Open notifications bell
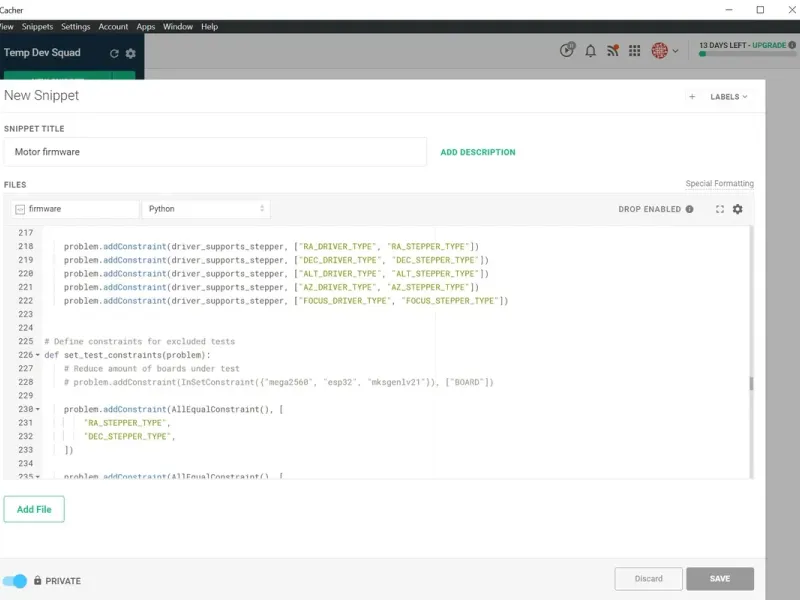This screenshot has width=800, height=600. (590, 51)
